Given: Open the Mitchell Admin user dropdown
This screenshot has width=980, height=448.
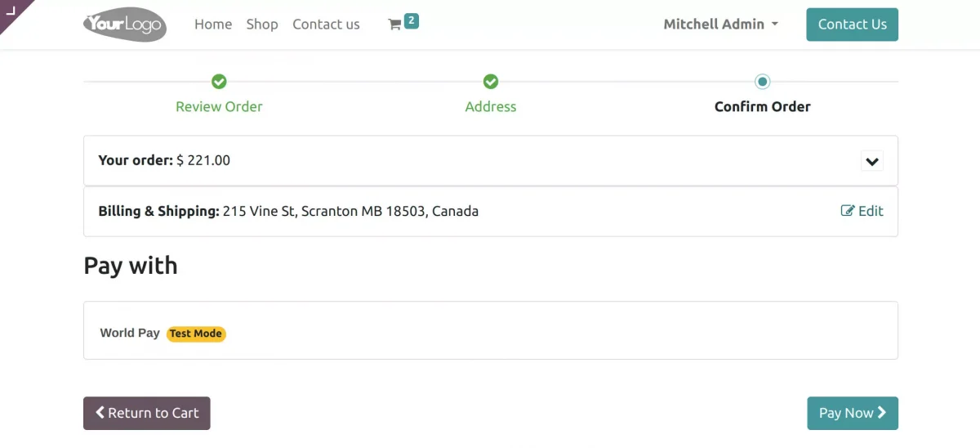Looking at the screenshot, I should (x=720, y=25).
